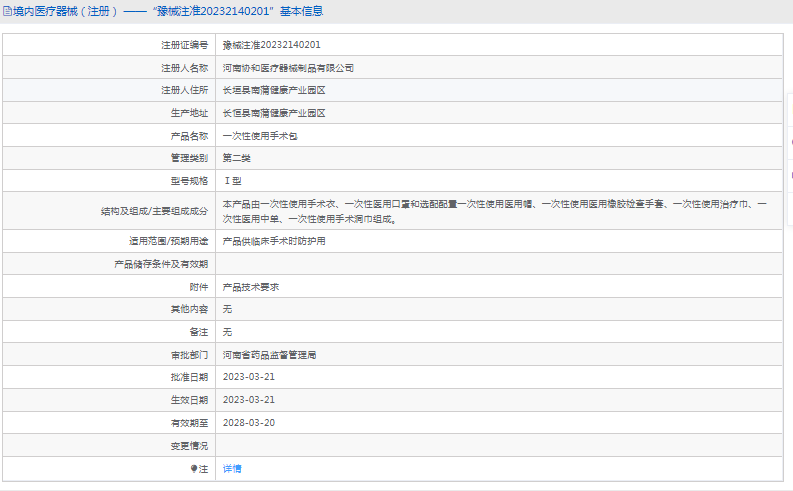Click the 备注 value 无
Screen dimensions: 793x491
point(228,332)
